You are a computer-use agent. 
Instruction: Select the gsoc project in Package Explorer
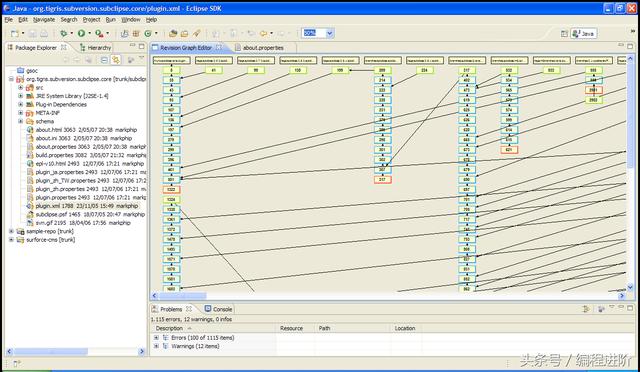click(x=27, y=71)
